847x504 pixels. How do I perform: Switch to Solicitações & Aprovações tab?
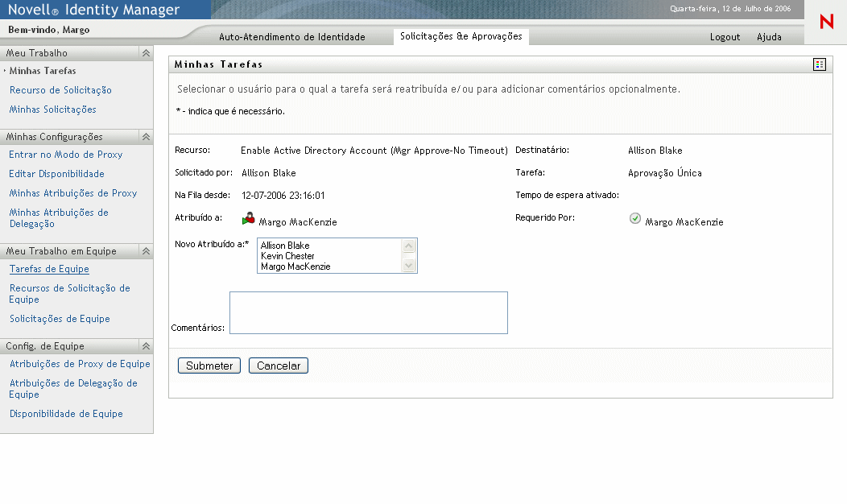pyautogui.click(x=461, y=36)
